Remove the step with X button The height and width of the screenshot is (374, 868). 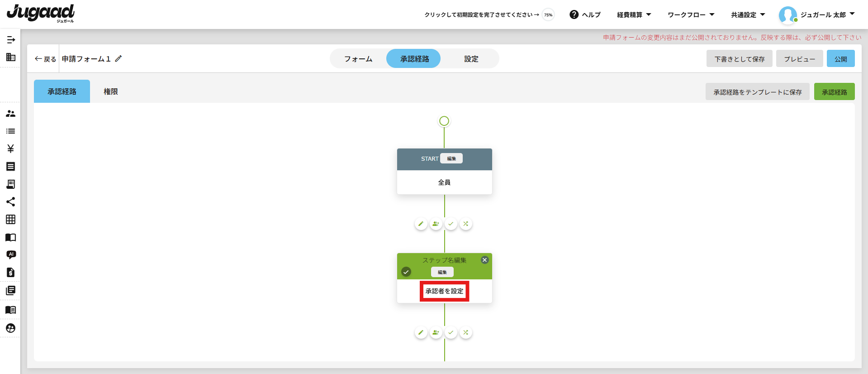point(484,260)
